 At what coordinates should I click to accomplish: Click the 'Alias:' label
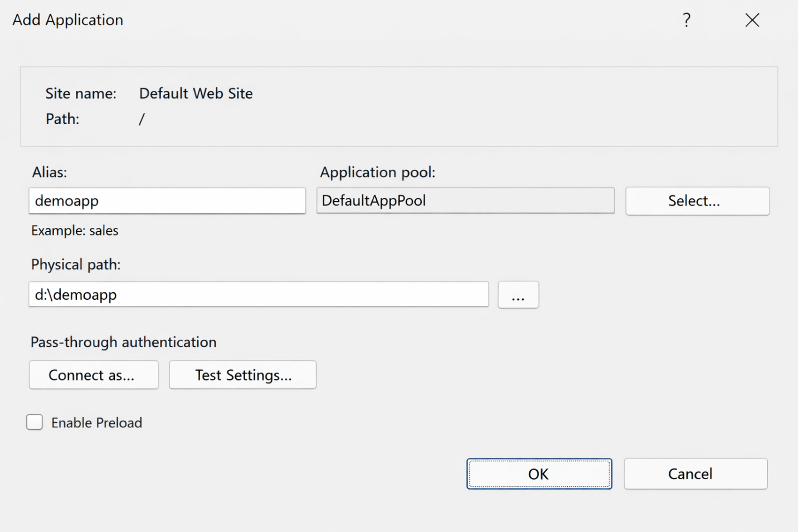(x=49, y=172)
